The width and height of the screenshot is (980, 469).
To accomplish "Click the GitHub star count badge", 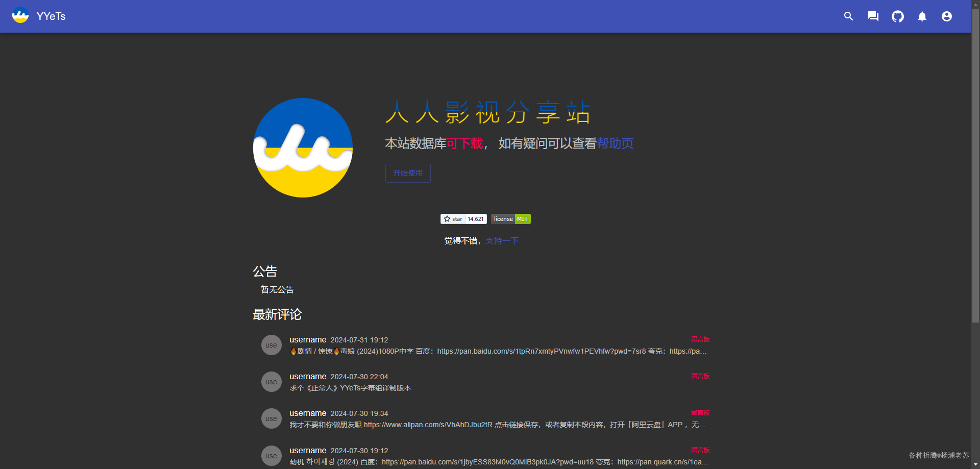I will pyautogui.click(x=463, y=219).
